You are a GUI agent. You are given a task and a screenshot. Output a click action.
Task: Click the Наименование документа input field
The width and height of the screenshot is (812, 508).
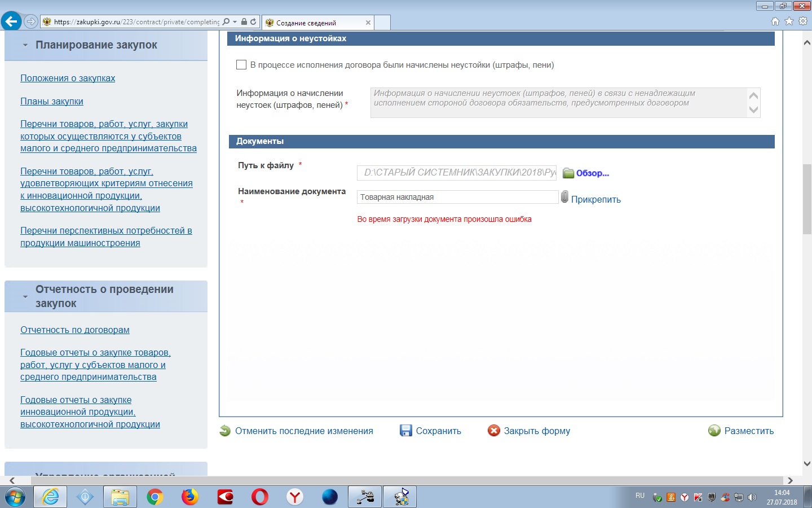pos(457,197)
